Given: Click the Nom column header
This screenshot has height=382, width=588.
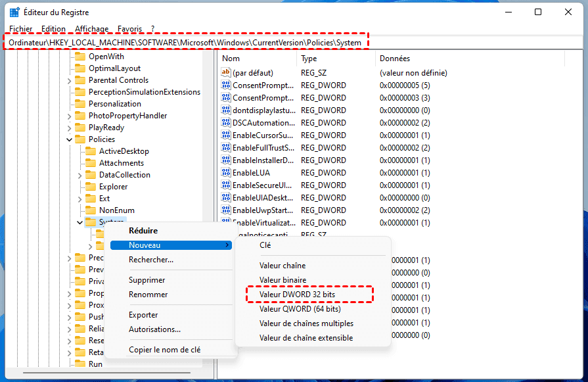Looking at the screenshot, I should (258, 59).
